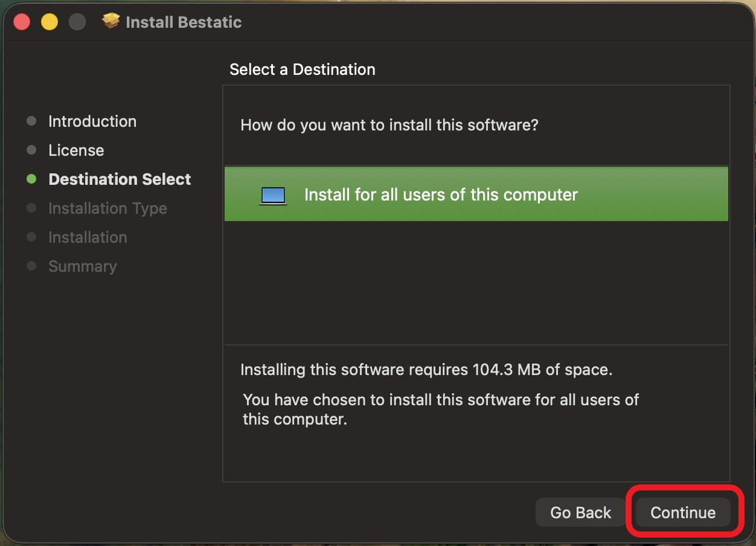Minimize the installer with the yellow button
Viewport: 756px width, 546px height.
pyautogui.click(x=50, y=22)
